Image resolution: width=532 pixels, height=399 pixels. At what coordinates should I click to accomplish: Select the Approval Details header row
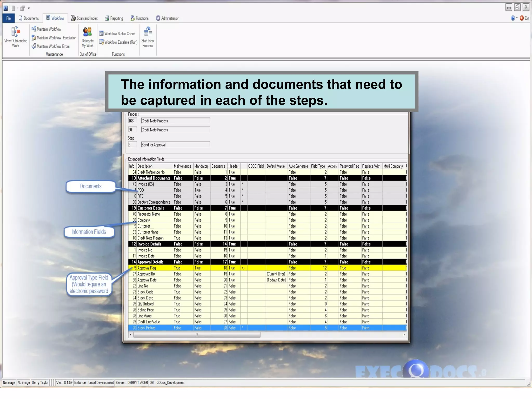[x=267, y=262]
